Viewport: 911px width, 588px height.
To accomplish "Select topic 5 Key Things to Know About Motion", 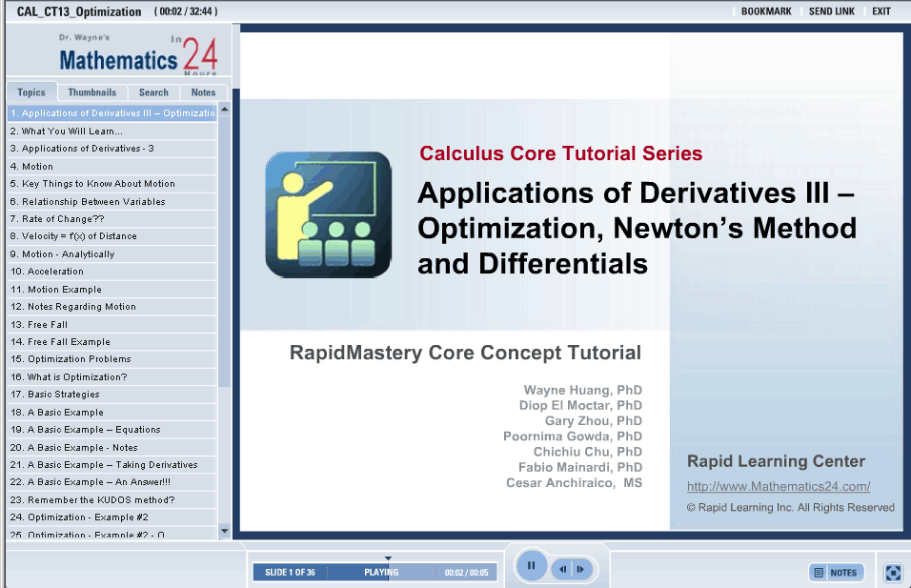I will 112,184.
